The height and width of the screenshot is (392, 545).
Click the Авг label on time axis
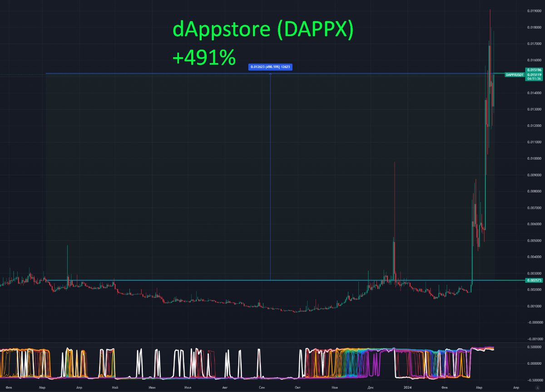pos(225,387)
